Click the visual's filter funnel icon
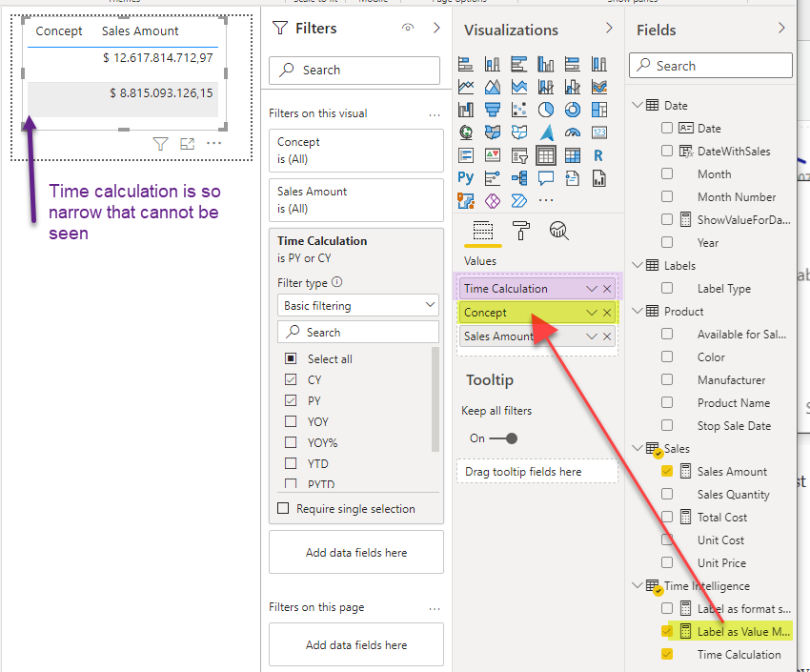 click(160, 144)
